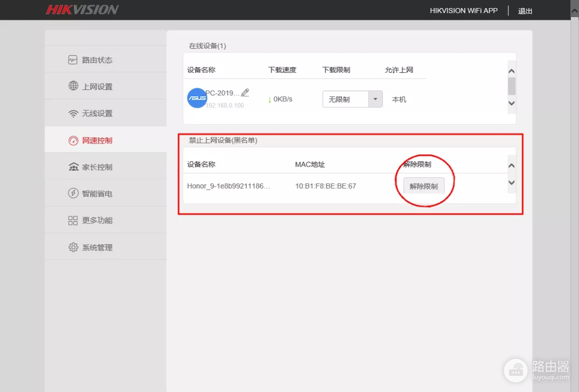This screenshot has width=579, height=392.
Task: Click the speedometer icon for 网速控制
Action: tap(73, 140)
